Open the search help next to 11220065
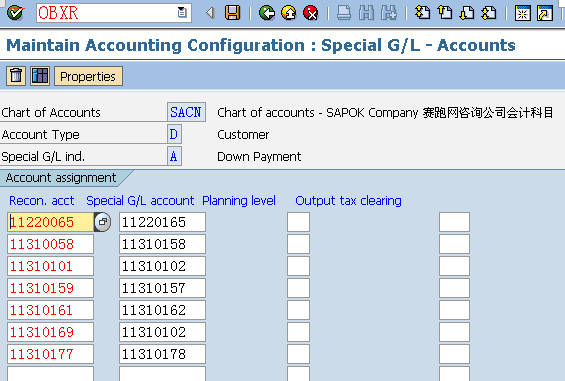Screen dimensions: 565x381 103,222
